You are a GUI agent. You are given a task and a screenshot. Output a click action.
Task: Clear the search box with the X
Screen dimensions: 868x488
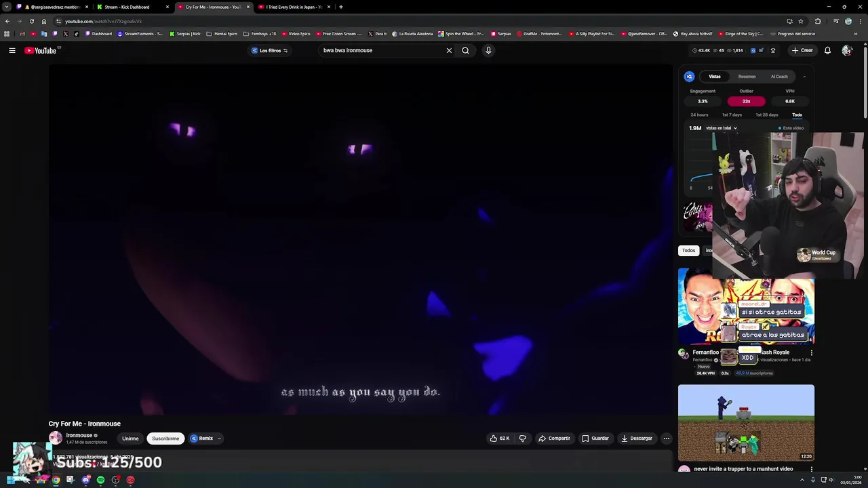click(449, 50)
